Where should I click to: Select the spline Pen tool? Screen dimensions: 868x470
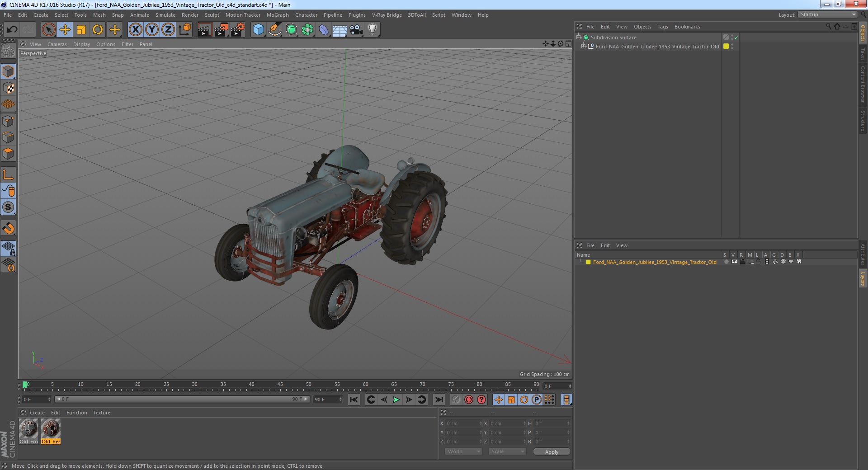pos(274,30)
